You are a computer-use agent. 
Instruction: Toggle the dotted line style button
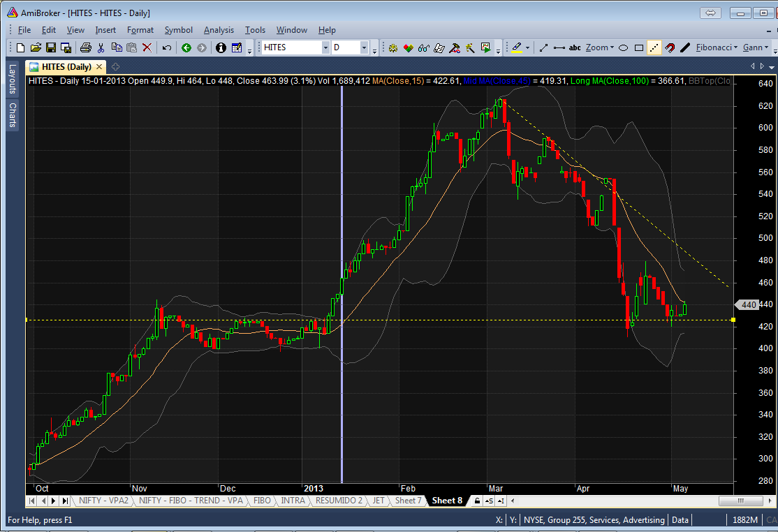pos(654,48)
